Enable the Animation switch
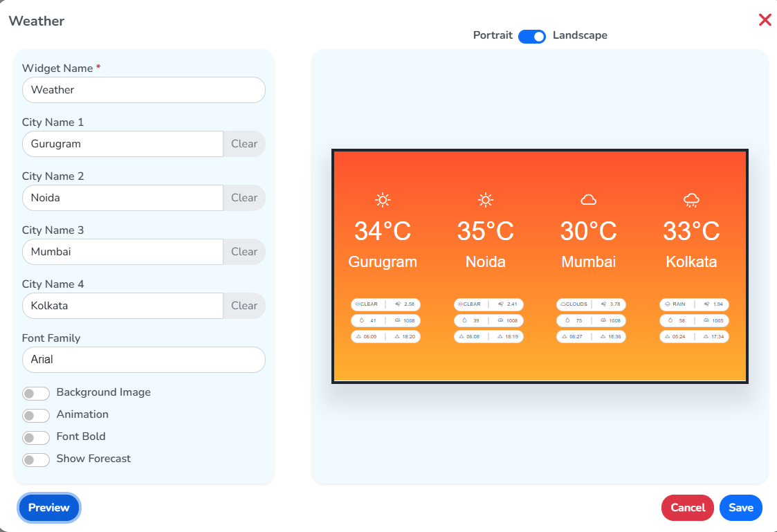 tap(36, 416)
